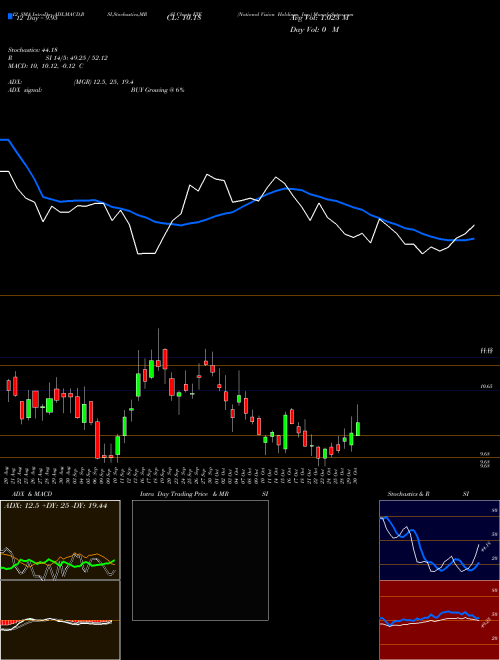This screenshot has height=660, width=500.
Task: Click the 'ADX & MACD' panel title
Action: pyautogui.click(x=32, y=494)
